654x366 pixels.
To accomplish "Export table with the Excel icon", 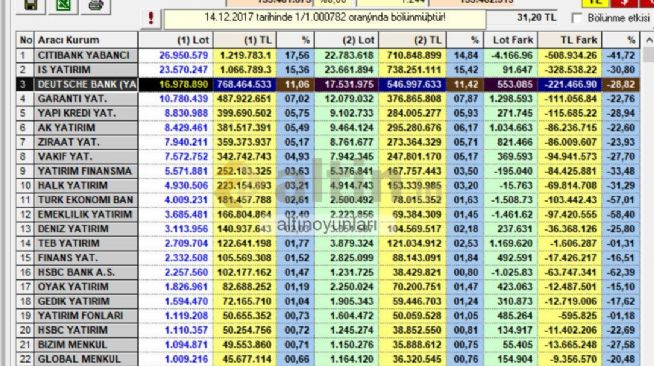I will pyautogui.click(x=63, y=6).
